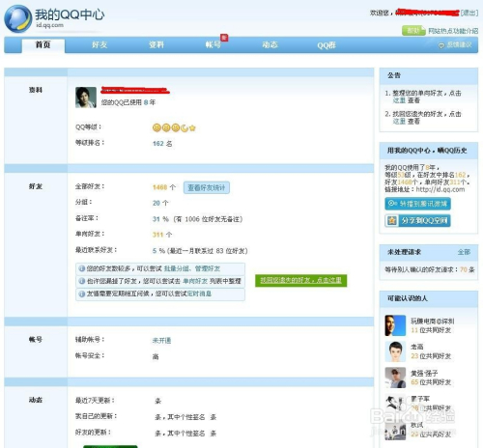Open the profile avatar photo
Image resolution: width=483 pixels, height=448 pixels.
click(x=86, y=98)
